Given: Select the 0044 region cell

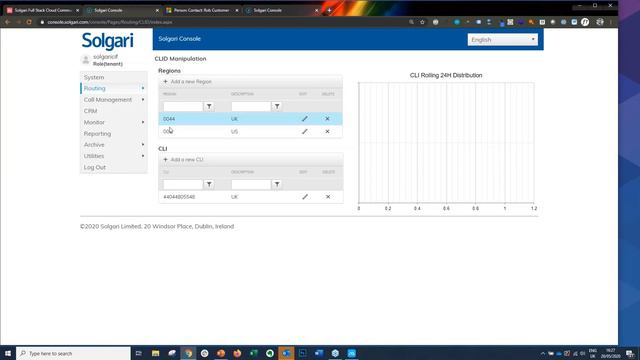Looking at the screenshot, I should point(169,119).
